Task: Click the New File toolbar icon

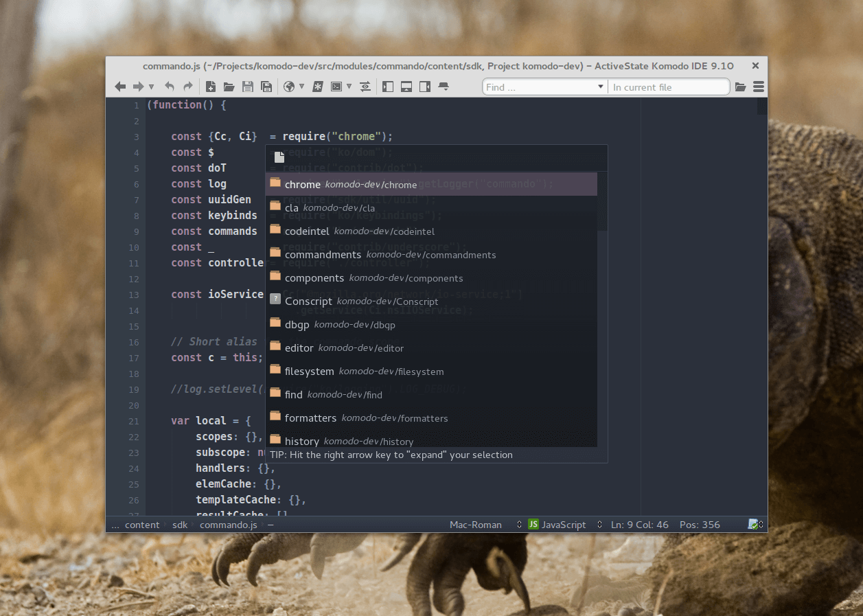Action: click(211, 87)
